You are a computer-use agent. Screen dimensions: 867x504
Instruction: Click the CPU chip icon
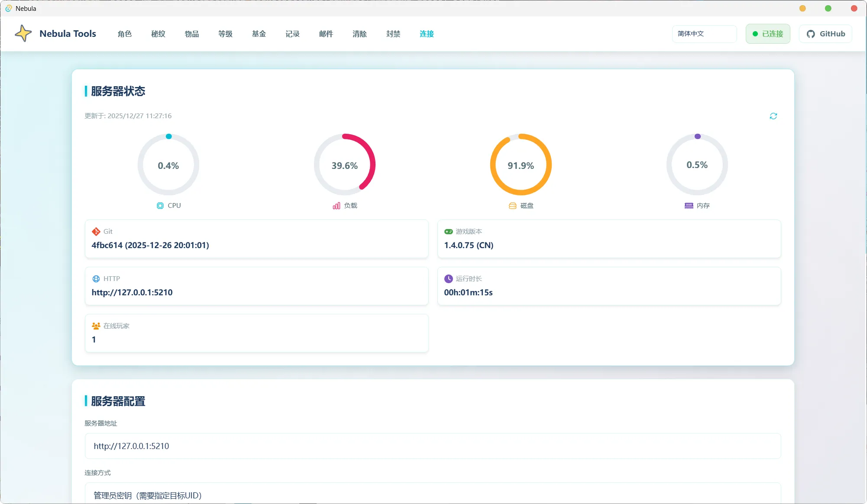point(160,206)
